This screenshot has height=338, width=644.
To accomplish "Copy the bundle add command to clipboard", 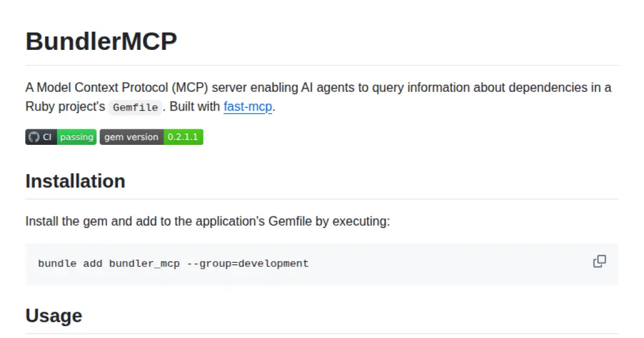I will 599,262.
